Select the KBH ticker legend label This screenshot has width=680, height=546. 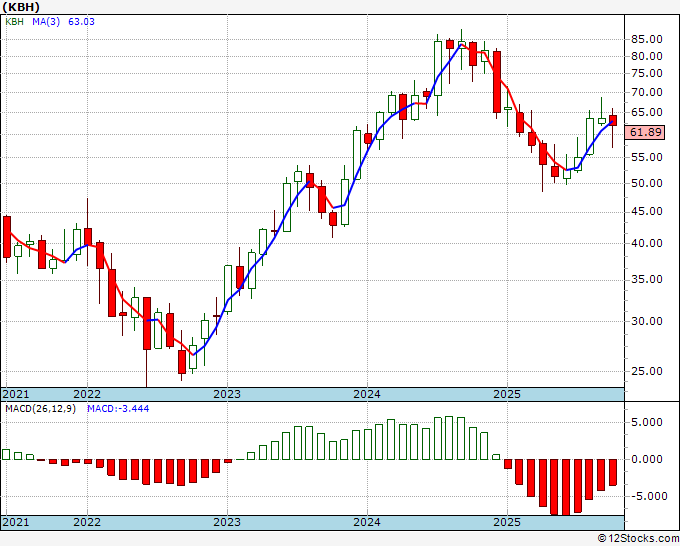coord(14,21)
